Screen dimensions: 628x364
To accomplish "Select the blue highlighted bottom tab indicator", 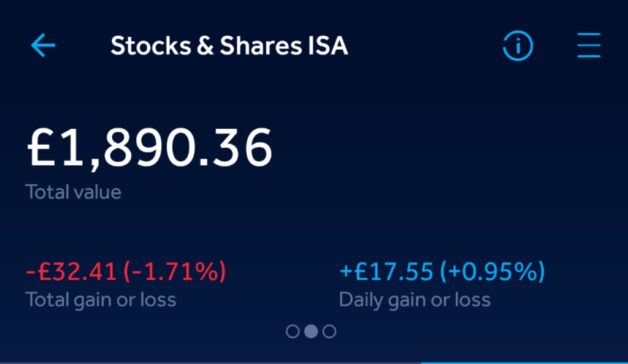I will pyautogui.click(x=524, y=362).
